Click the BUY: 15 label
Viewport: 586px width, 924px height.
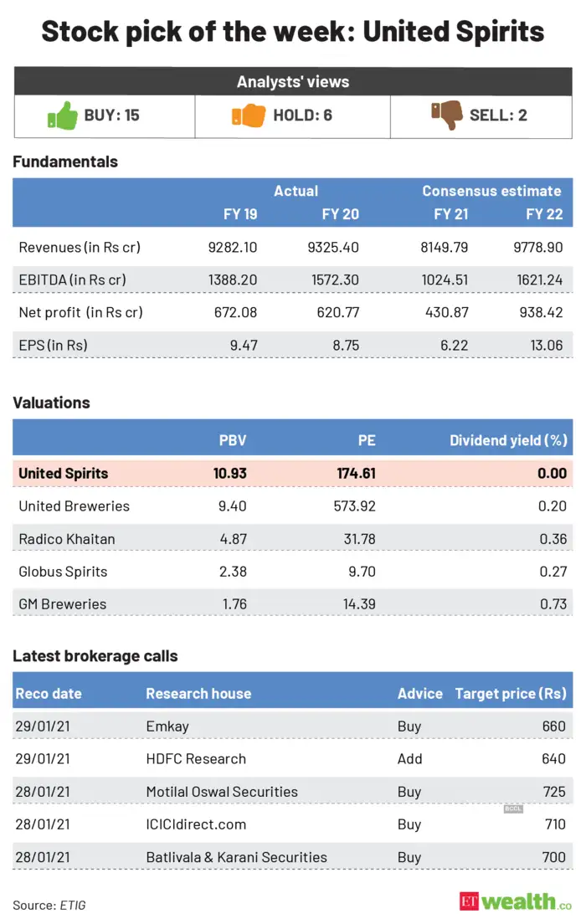[111, 116]
